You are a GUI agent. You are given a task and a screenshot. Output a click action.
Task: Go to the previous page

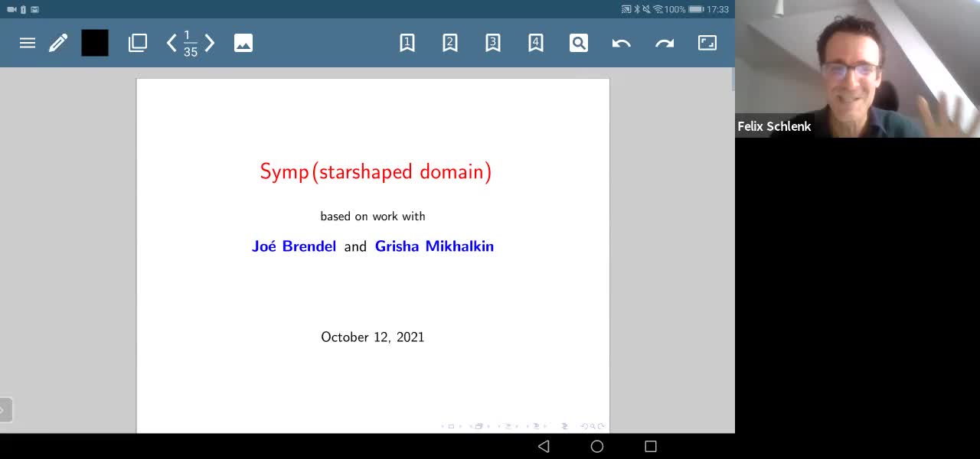point(171,43)
